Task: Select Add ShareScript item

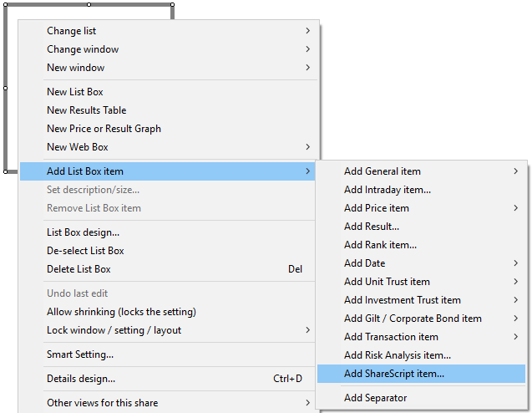Action: (394, 374)
